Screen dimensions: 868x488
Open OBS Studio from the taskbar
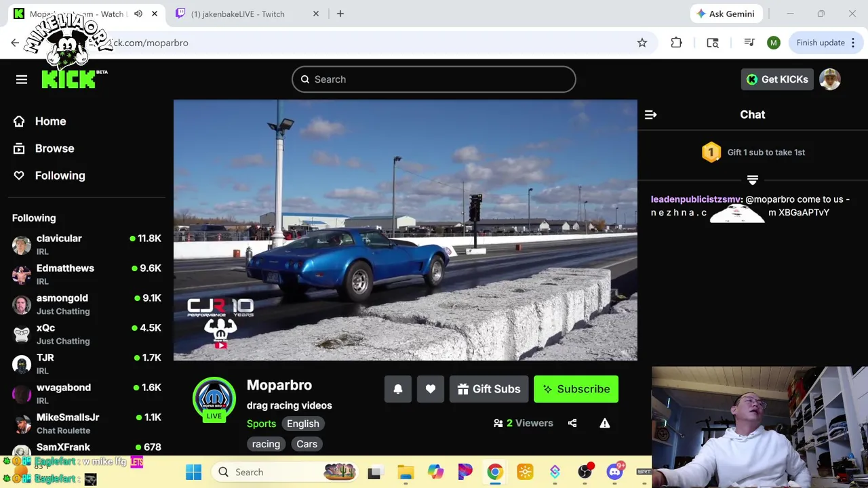coord(585,472)
